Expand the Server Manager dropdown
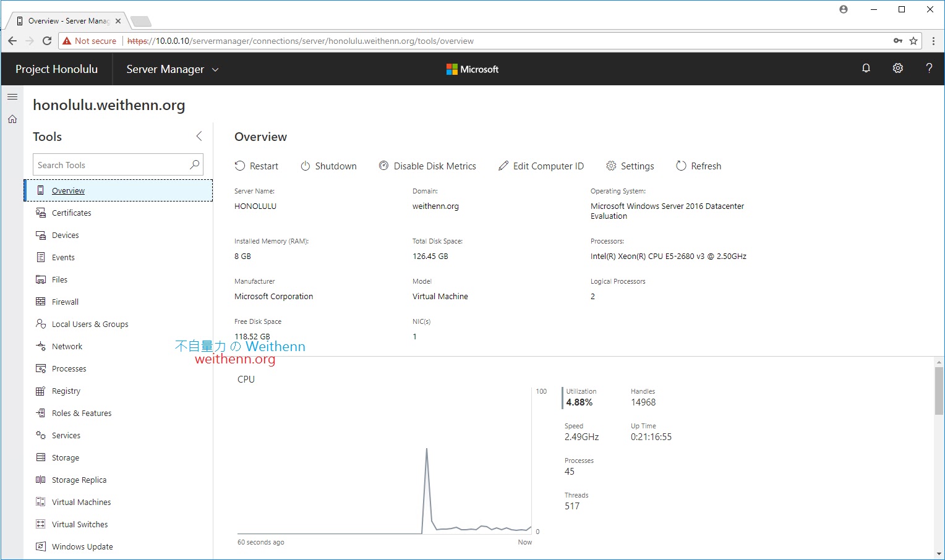 pyautogui.click(x=173, y=69)
